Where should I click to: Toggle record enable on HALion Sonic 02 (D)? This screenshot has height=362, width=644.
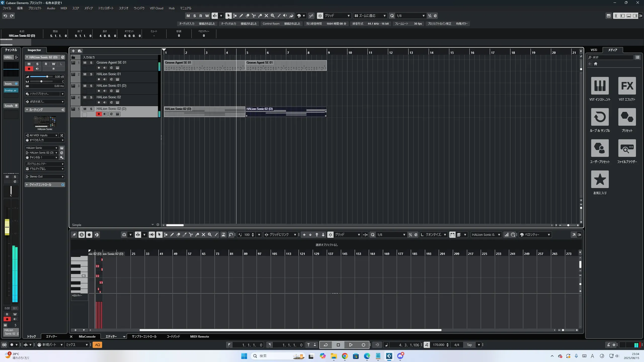(x=99, y=114)
